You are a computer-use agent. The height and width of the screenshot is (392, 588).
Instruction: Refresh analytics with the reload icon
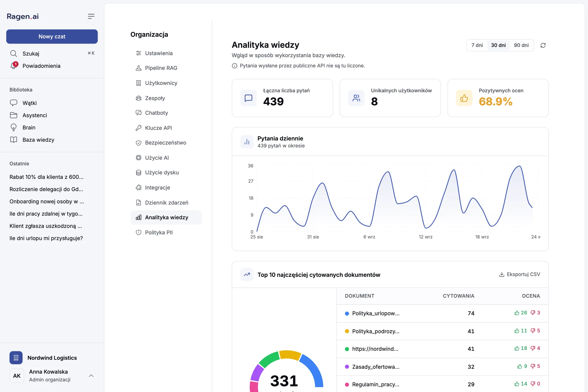tap(543, 45)
